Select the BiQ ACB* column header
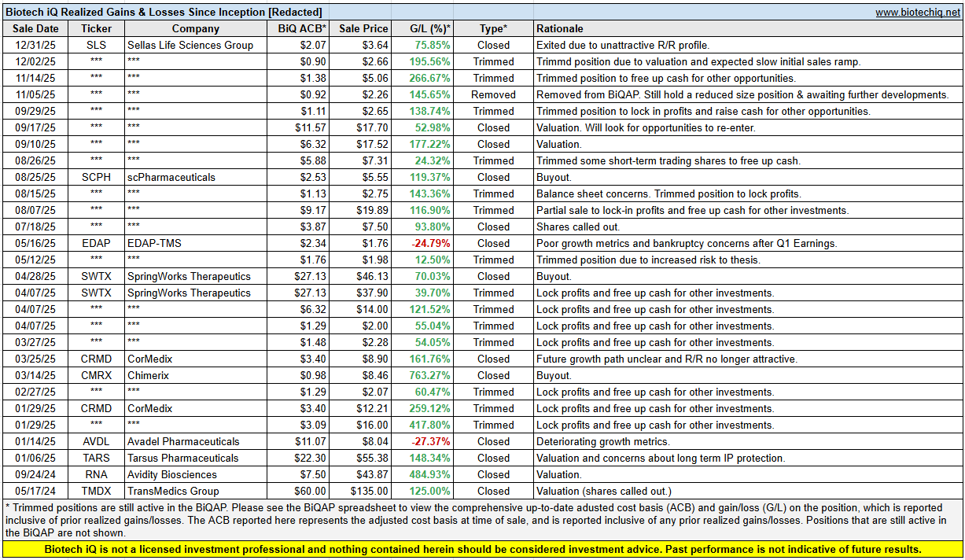This screenshot has height=560, width=965. (x=302, y=28)
